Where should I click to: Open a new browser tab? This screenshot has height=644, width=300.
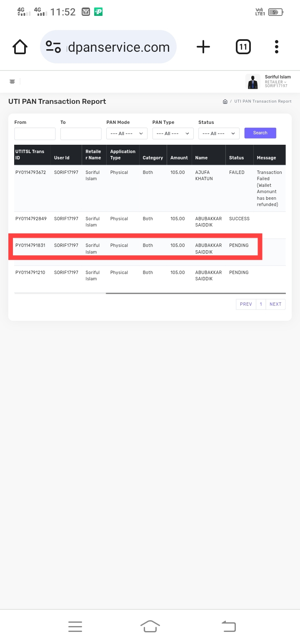point(203,47)
